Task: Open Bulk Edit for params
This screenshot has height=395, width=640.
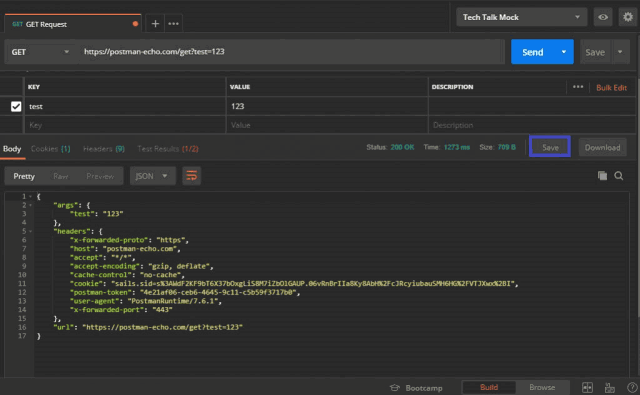Action: 611,87
